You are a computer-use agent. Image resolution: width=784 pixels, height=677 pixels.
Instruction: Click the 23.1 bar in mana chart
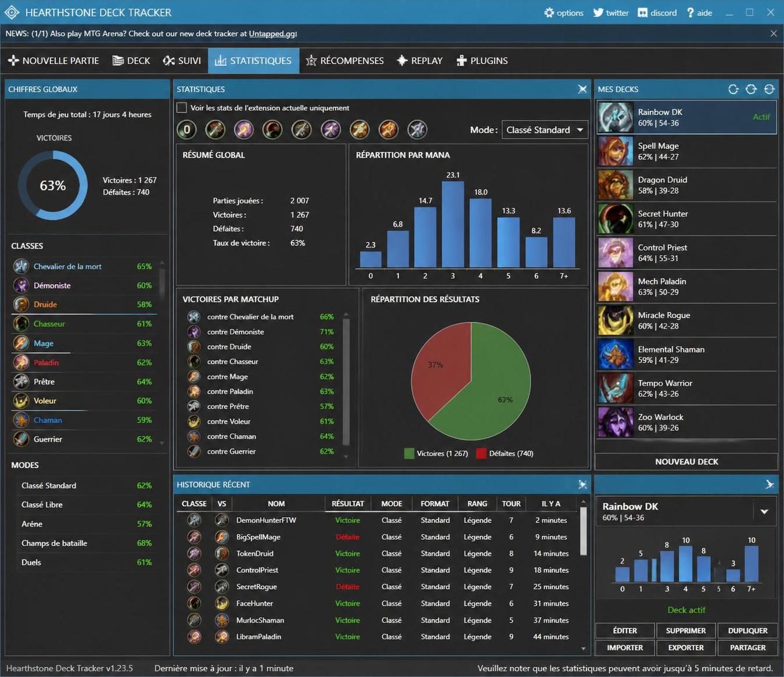point(453,224)
